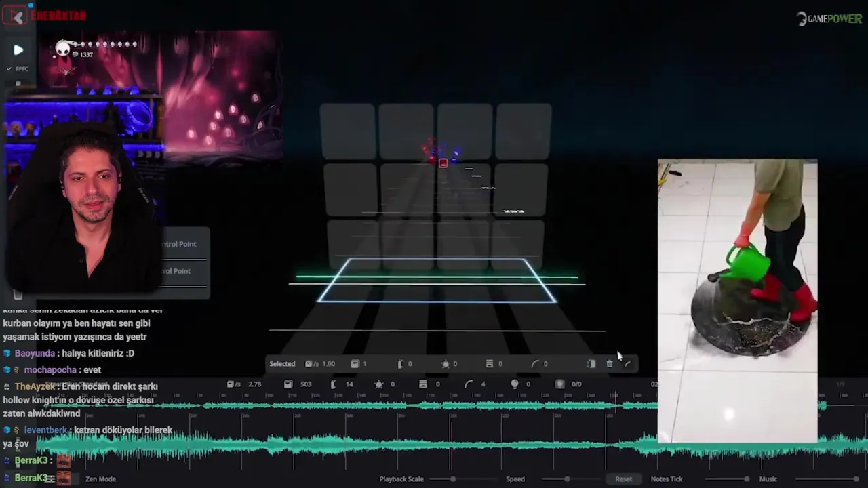This screenshot has height=488, width=868.
Task: Click the curve icon in Selected bar
Action: click(627, 364)
